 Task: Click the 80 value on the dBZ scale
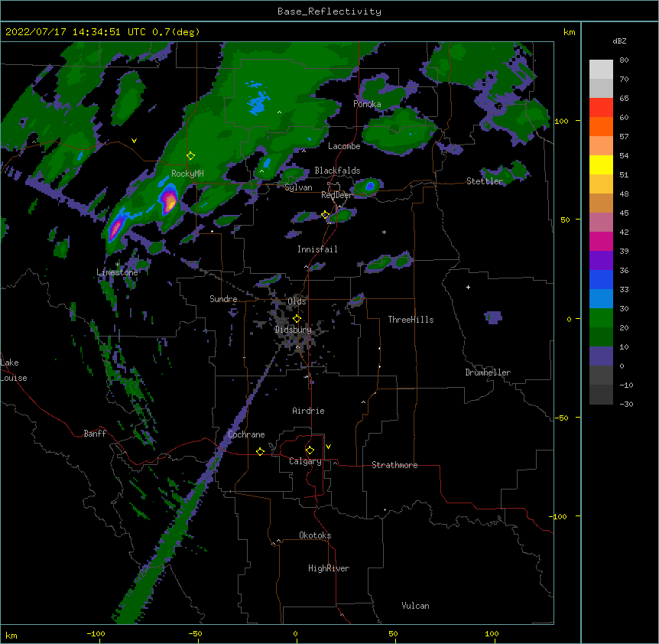point(624,60)
